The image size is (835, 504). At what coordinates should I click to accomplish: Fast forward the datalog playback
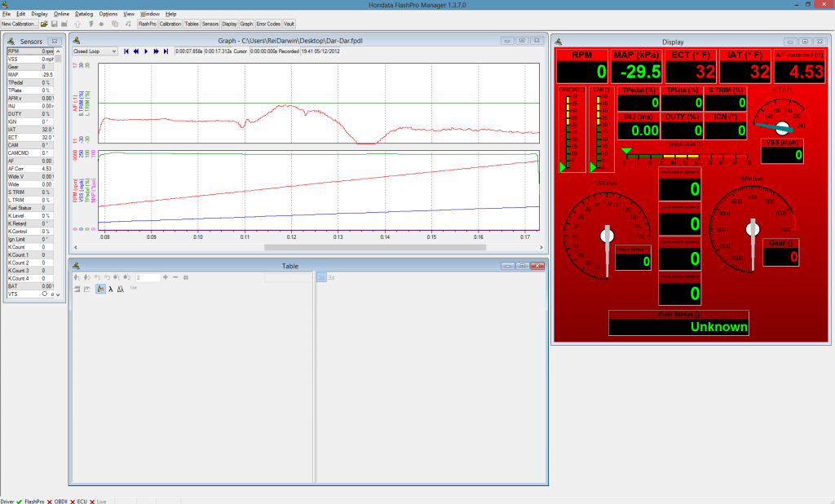[156, 51]
